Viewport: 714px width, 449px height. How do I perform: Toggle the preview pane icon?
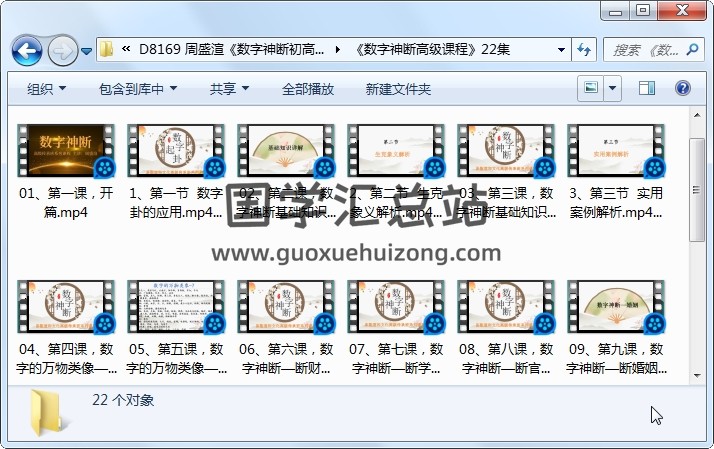tap(645, 88)
